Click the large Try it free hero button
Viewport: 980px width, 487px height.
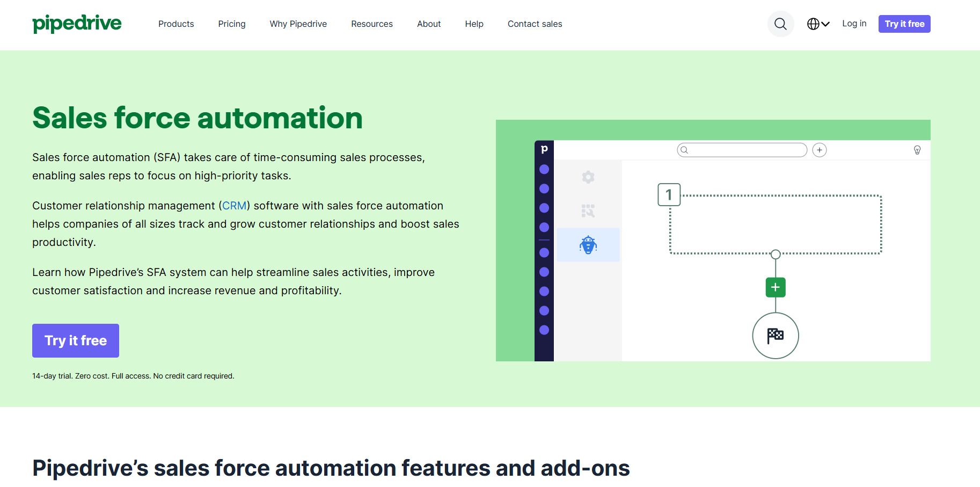(x=76, y=340)
